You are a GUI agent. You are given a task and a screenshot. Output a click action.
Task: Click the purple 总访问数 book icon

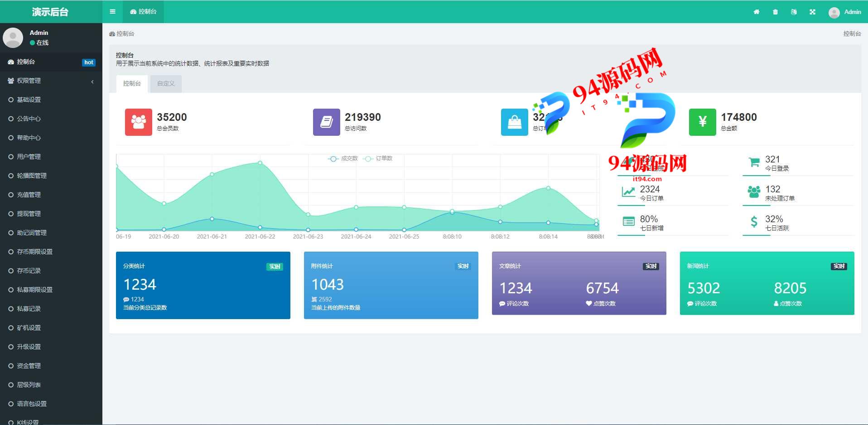click(x=327, y=122)
